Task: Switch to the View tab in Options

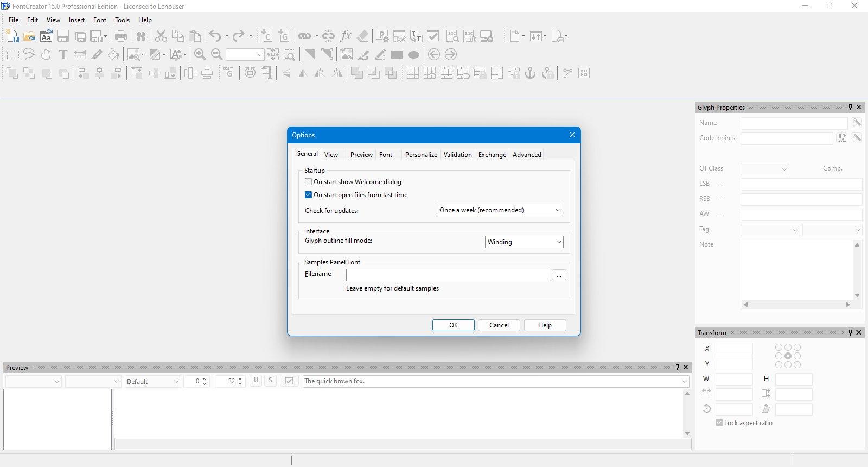Action: [x=331, y=155]
